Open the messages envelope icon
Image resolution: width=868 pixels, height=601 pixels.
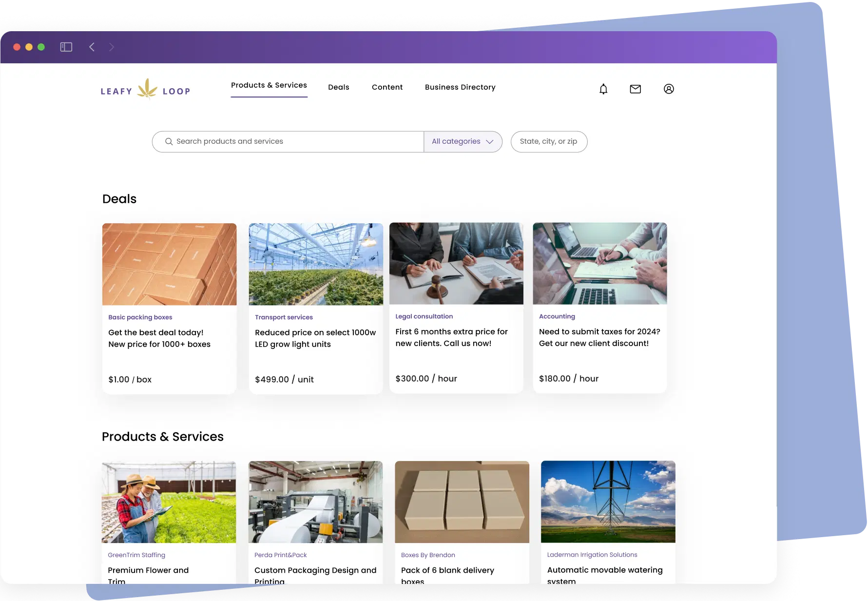click(x=635, y=89)
